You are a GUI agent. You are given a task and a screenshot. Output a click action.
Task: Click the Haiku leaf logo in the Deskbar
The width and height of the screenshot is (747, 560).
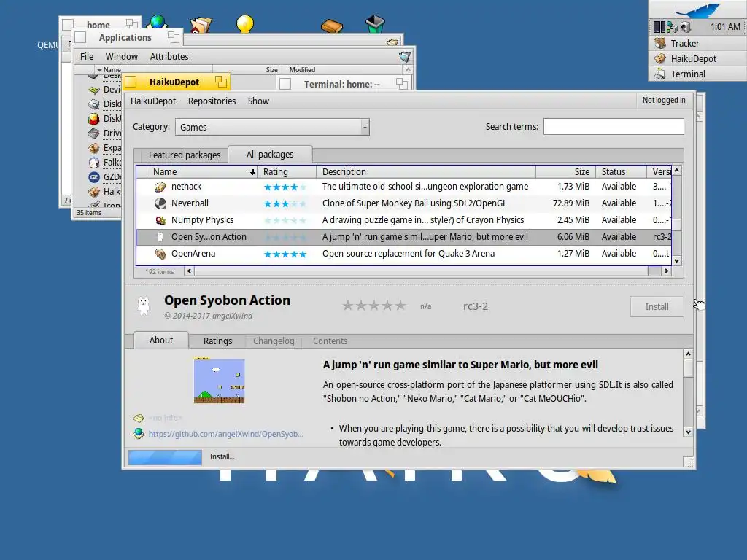697,10
